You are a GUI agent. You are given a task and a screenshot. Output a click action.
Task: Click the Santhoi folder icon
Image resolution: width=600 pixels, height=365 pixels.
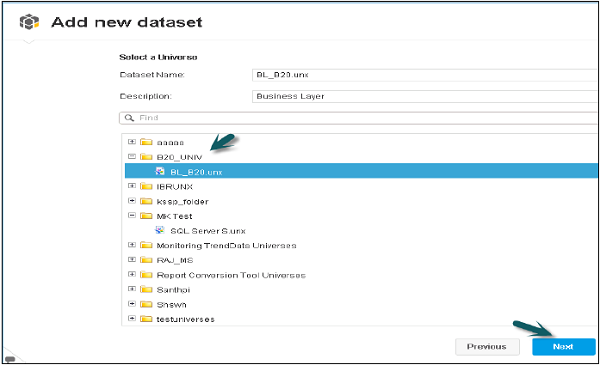pos(146,289)
